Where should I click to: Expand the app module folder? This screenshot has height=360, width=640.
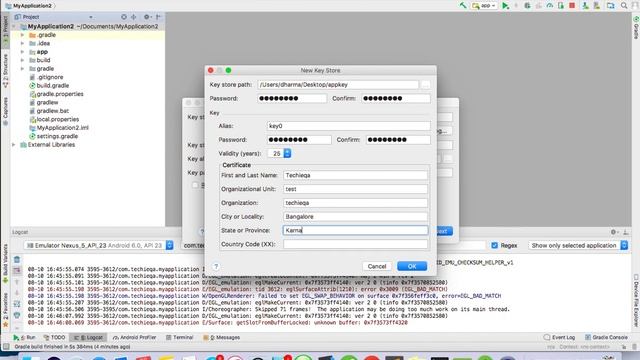pos(22,52)
